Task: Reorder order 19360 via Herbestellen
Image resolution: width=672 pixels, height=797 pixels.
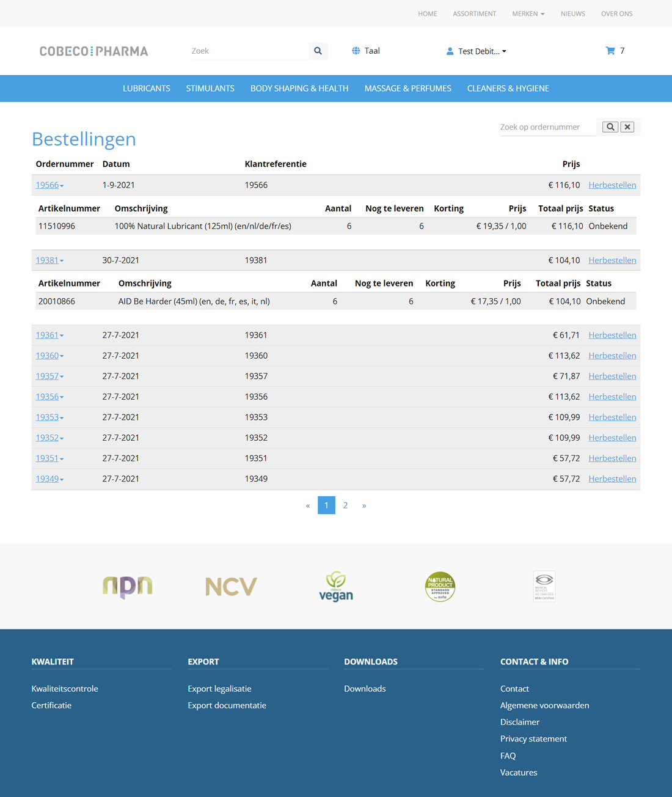Action: coord(612,356)
